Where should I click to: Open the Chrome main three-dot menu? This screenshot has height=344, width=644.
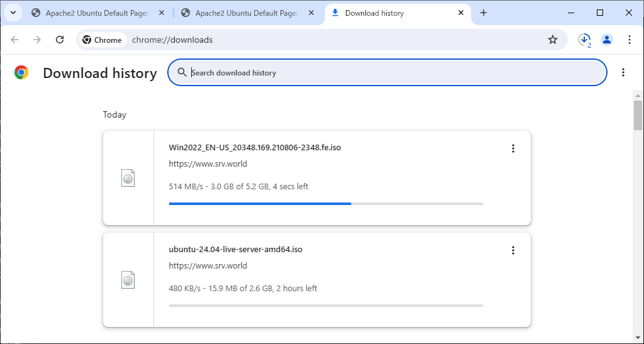point(630,40)
